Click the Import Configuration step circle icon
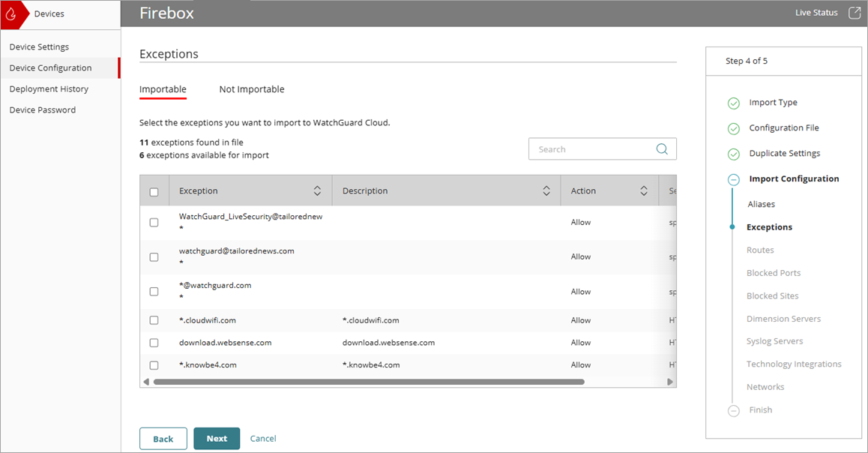Viewport: 868px width, 453px height. pyautogui.click(x=734, y=179)
